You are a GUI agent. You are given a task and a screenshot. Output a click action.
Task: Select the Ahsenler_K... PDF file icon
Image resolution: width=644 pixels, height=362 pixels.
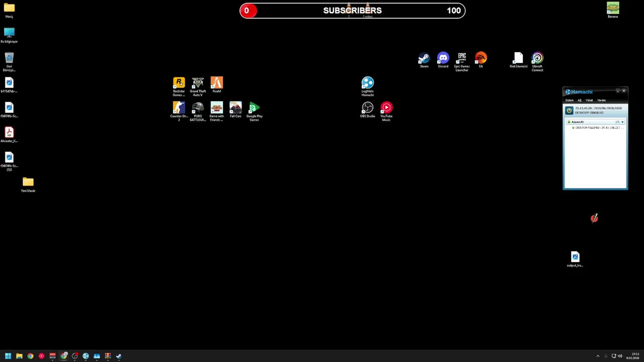click(9, 135)
